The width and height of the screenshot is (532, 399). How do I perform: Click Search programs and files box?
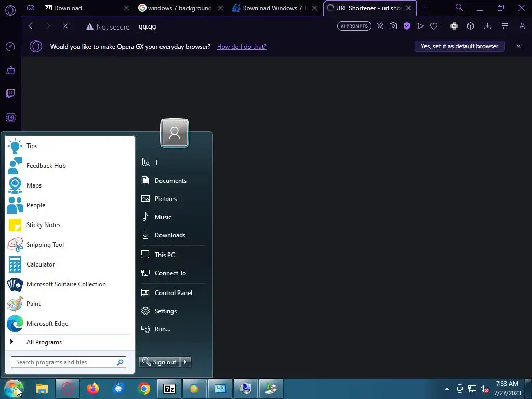coord(68,362)
